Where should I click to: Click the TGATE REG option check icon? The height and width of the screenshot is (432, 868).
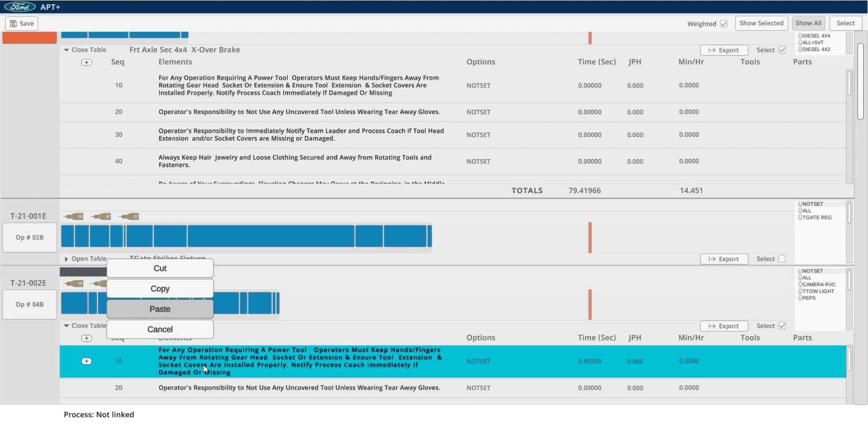click(800, 218)
